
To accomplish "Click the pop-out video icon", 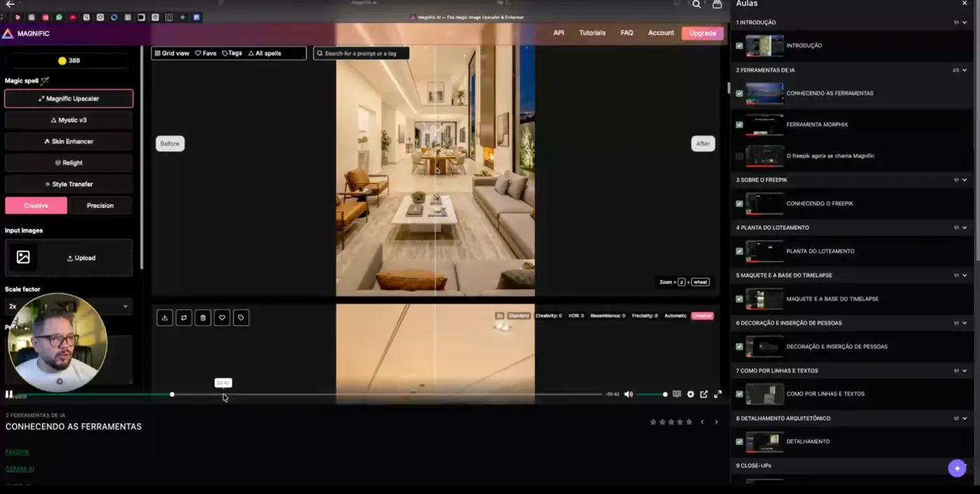I will pyautogui.click(x=704, y=394).
